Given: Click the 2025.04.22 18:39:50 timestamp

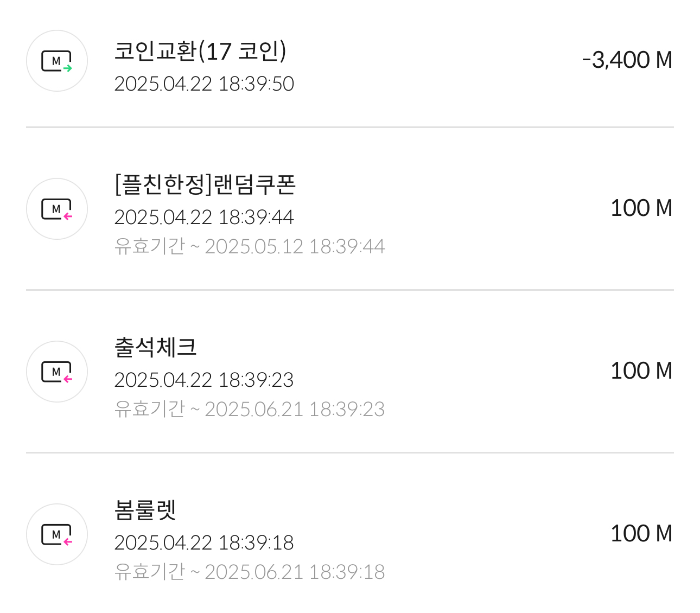Looking at the screenshot, I should coord(204,84).
